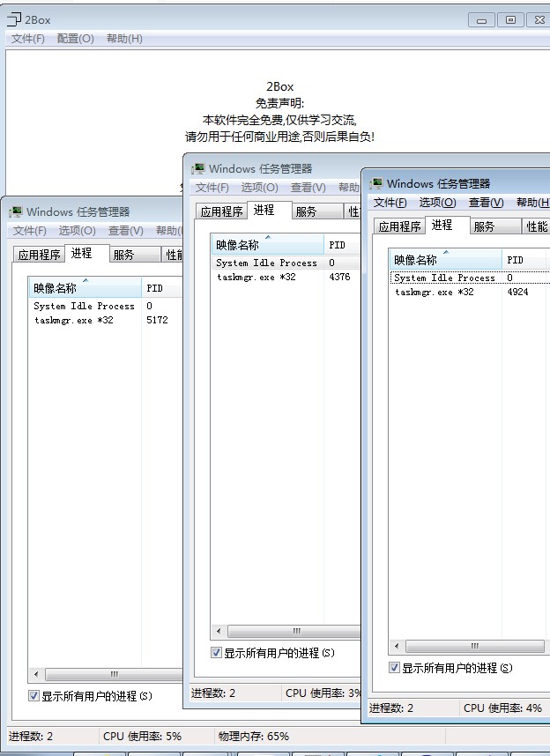Minimize the 2Box window

click(481, 20)
